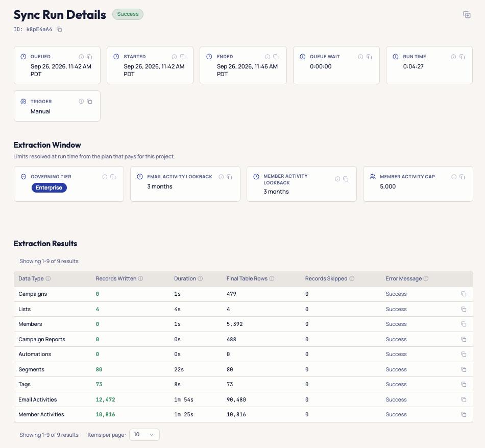Copy the Campaigns row in results table
This screenshot has height=448, width=485.
pyautogui.click(x=464, y=294)
